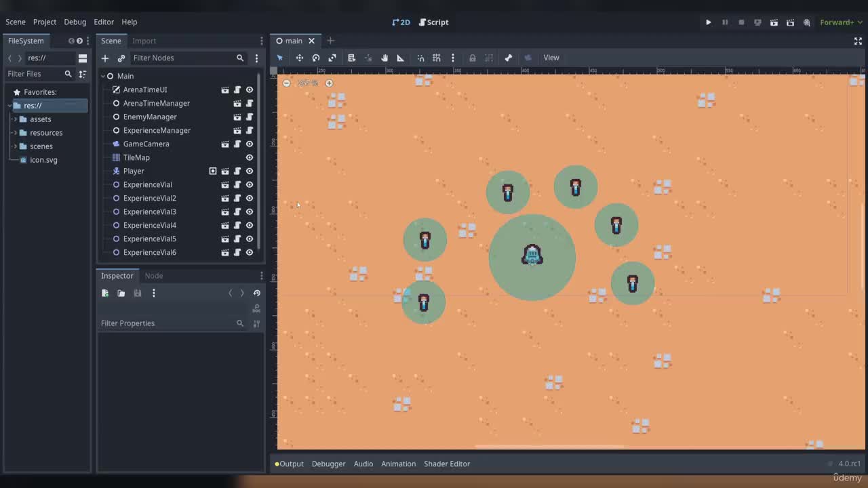Toggle visibility of TileMap node
Image resolution: width=868 pixels, height=488 pixels.
click(x=250, y=157)
